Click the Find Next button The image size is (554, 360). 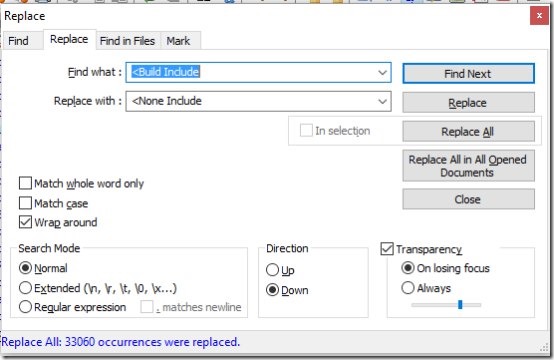point(468,73)
